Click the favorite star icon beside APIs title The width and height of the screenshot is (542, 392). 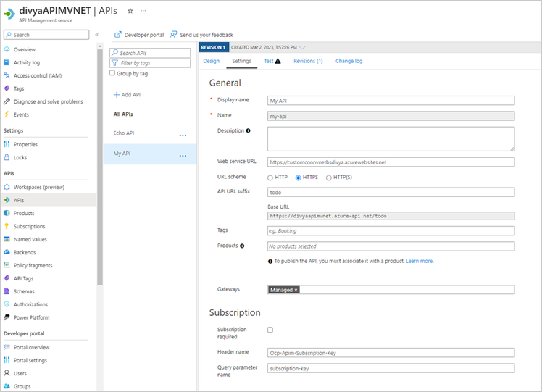(130, 11)
